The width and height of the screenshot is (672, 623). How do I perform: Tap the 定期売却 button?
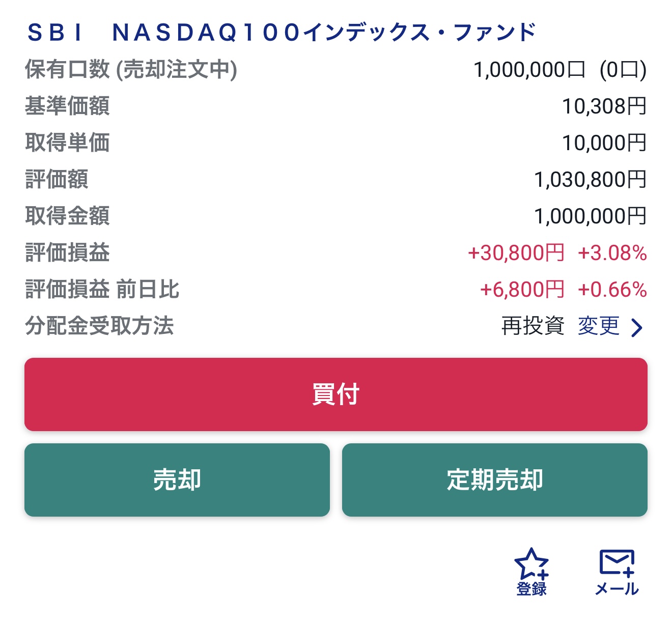[x=495, y=480]
